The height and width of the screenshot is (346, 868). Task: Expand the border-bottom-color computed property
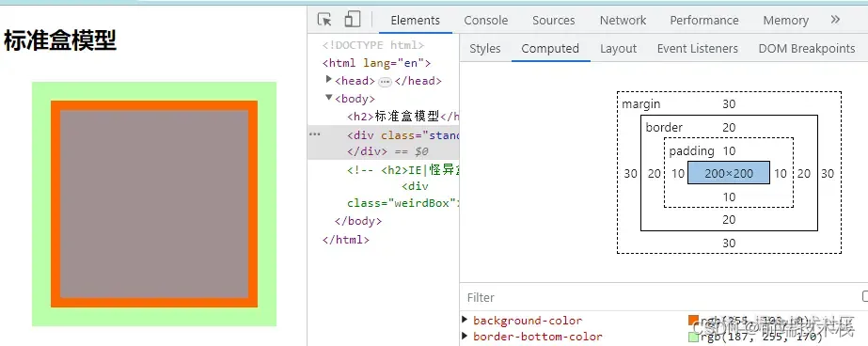click(465, 336)
